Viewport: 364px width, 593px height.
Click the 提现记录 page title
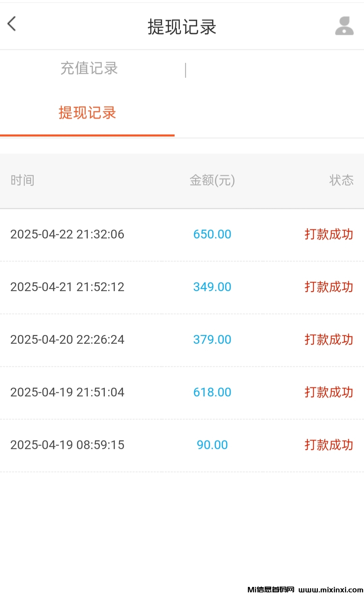[182, 27]
